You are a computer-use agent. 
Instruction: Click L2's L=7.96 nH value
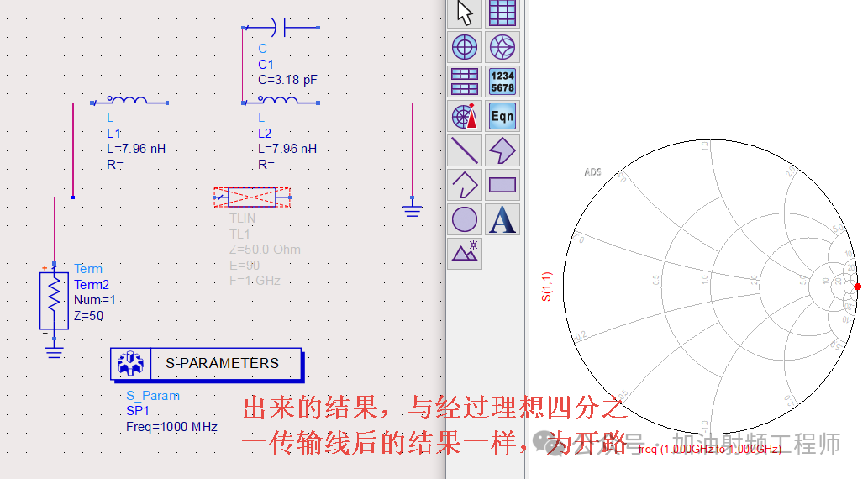[287, 149]
